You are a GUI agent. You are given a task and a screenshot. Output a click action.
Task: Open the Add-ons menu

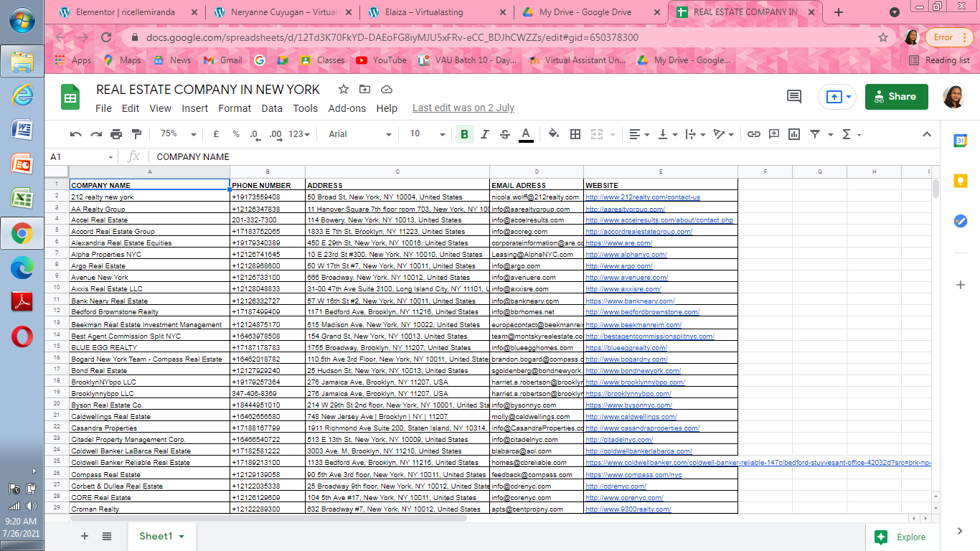click(x=347, y=108)
